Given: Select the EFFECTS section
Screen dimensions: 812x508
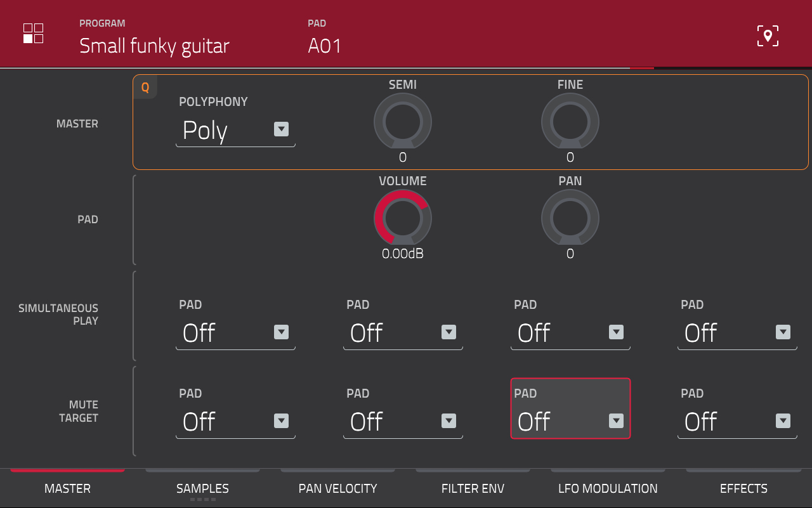Looking at the screenshot, I should click(x=743, y=488).
